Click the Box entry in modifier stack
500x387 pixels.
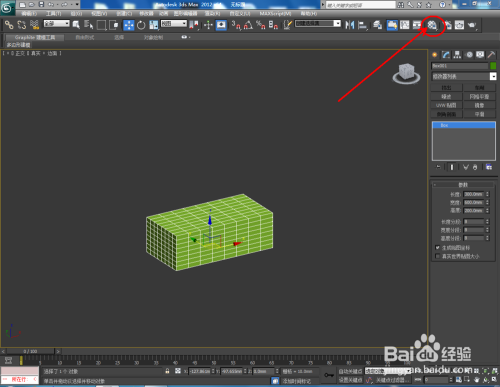464,125
